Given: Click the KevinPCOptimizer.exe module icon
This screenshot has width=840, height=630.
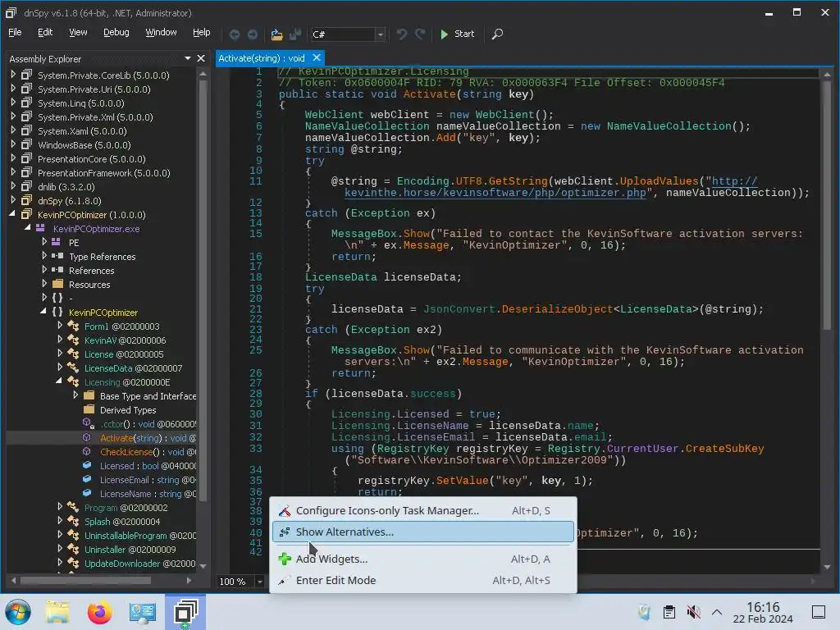Looking at the screenshot, I should click(x=41, y=228).
